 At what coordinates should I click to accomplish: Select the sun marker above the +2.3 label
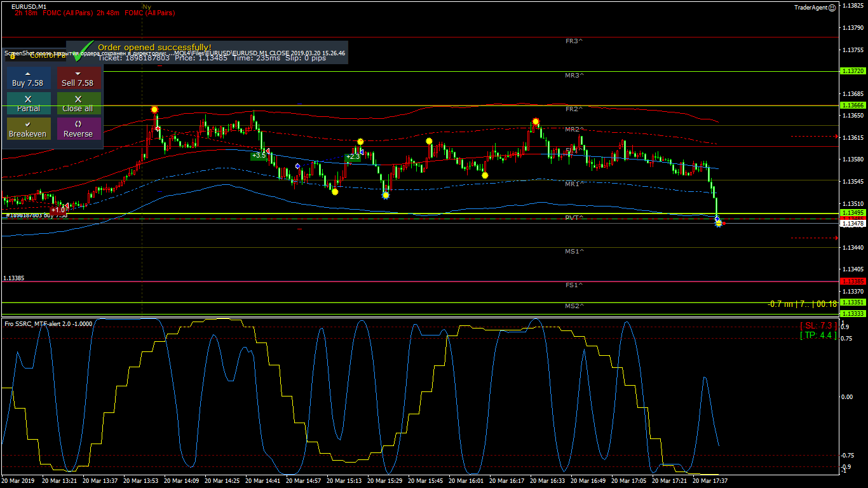click(360, 142)
